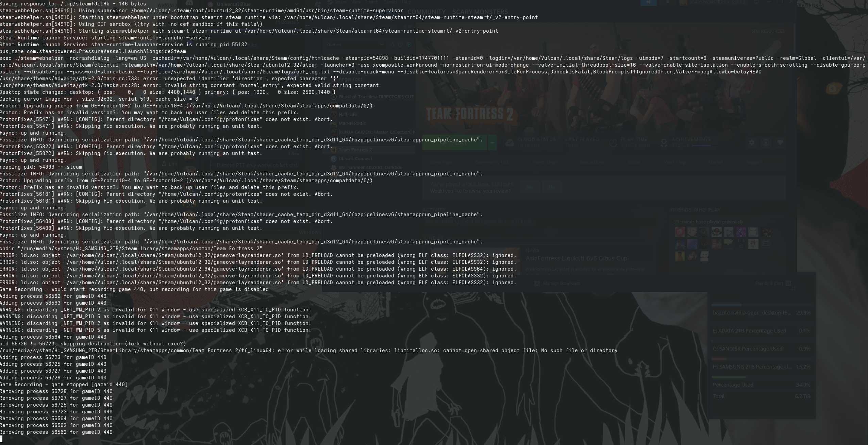The image size is (868, 445).
Task: Open AsiaFortress Liquid.tf 6v6 Gibus Cup news
Action: (576, 258)
